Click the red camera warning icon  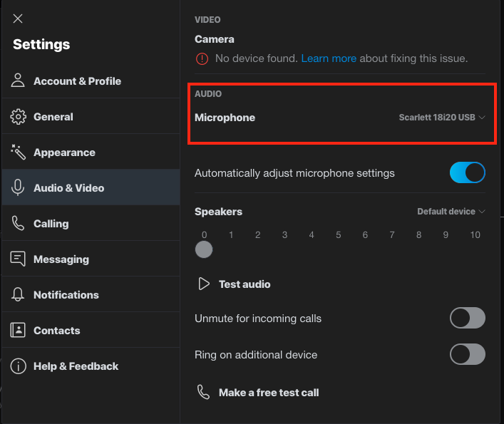(x=202, y=58)
